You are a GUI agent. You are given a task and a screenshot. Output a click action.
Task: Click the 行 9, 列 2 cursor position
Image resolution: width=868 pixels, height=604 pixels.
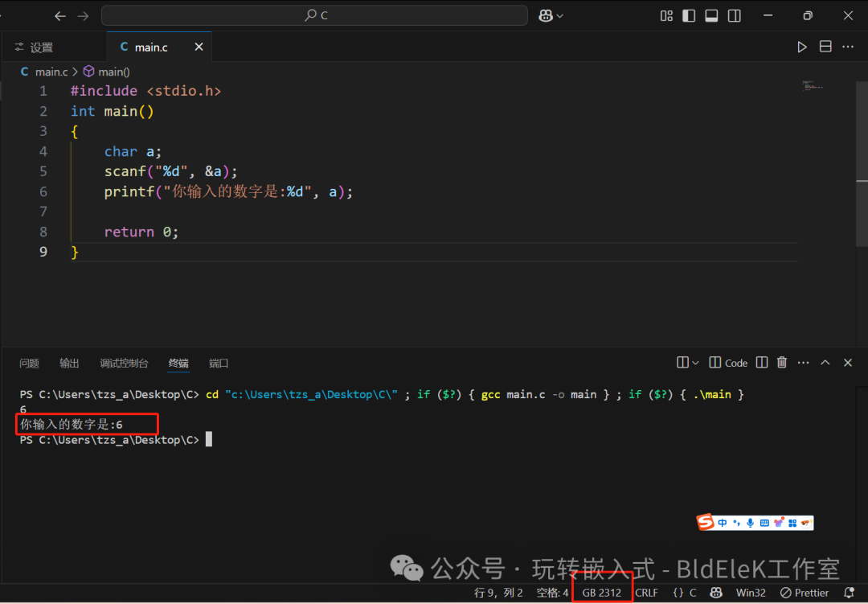click(498, 593)
